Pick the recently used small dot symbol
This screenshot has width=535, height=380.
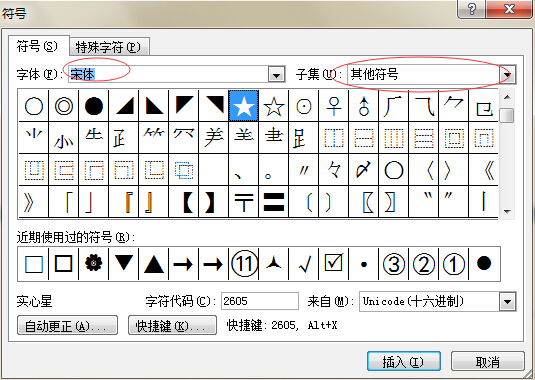364,264
